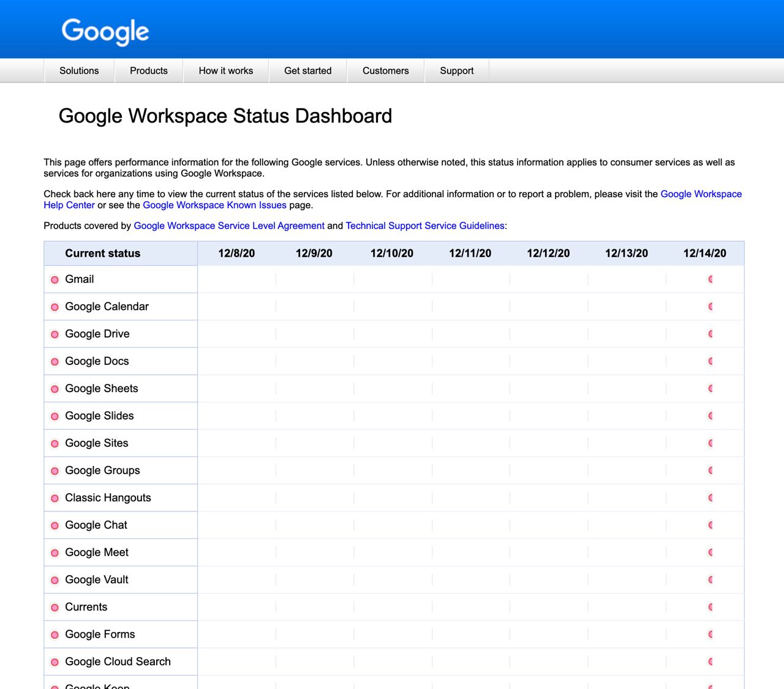Open Google Meet outage marker under 12/14/20
The width and height of the screenshot is (784, 689).
pos(710,552)
